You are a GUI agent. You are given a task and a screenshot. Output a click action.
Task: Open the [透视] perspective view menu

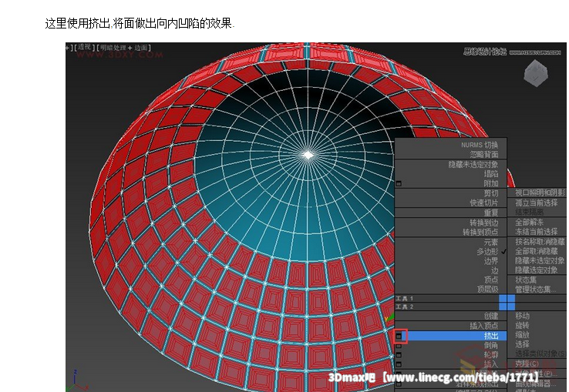coord(84,48)
